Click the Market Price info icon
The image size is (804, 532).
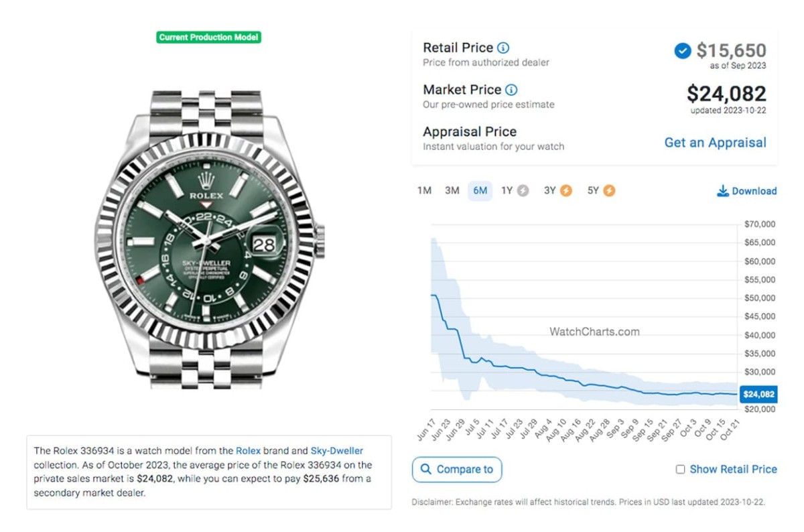click(x=511, y=90)
